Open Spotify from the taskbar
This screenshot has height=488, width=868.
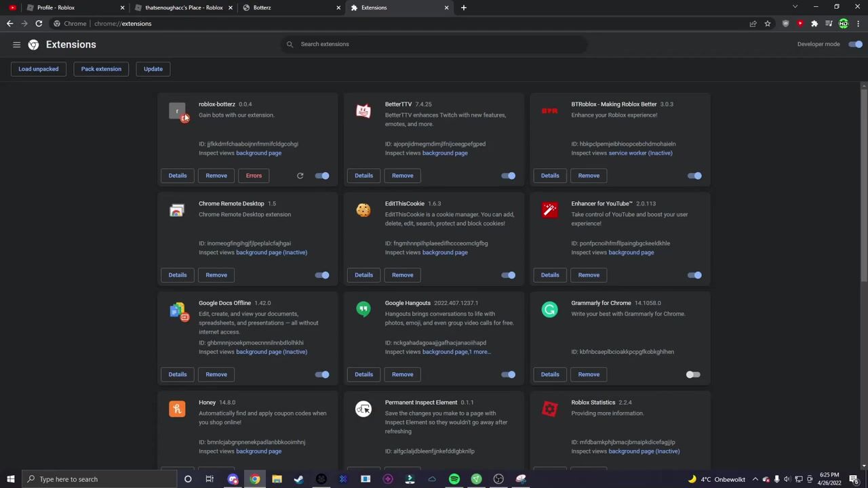(x=454, y=479)
